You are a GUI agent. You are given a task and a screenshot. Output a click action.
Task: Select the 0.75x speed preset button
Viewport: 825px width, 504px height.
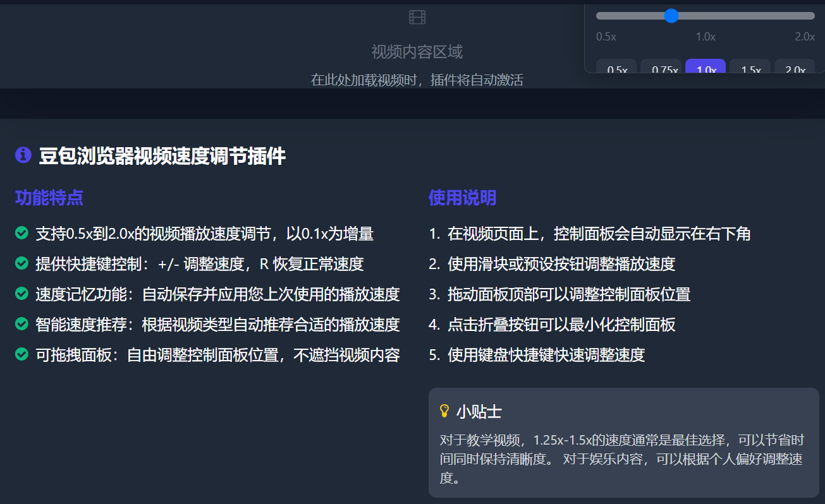click(661, 67)
